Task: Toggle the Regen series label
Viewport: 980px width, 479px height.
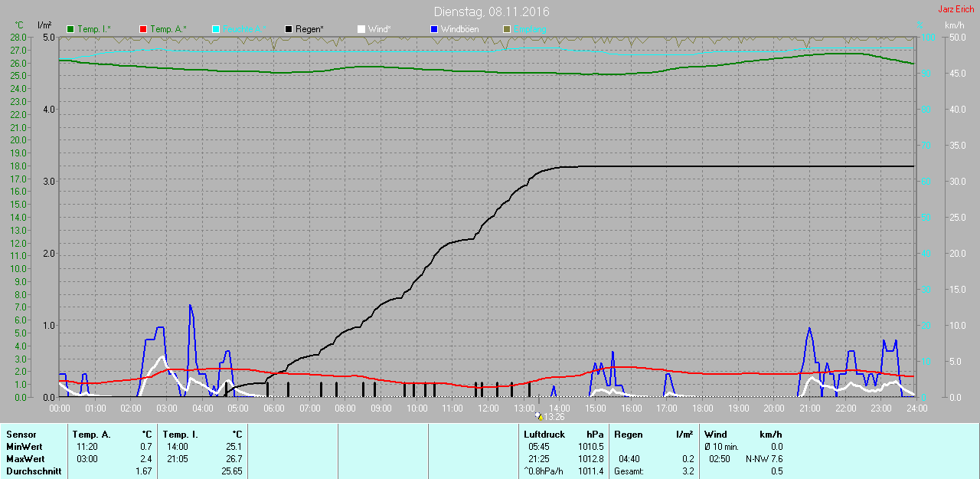Action: (x=309, y=29)
